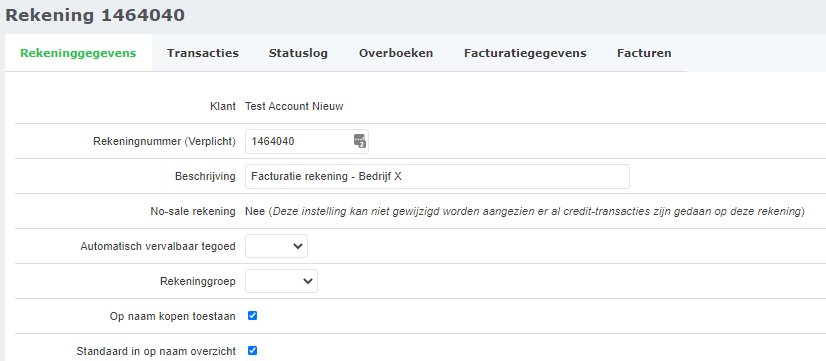Click the Standaard in op naam overzicht label
This screenshot has height=361, width=826.
click(156, 351)
